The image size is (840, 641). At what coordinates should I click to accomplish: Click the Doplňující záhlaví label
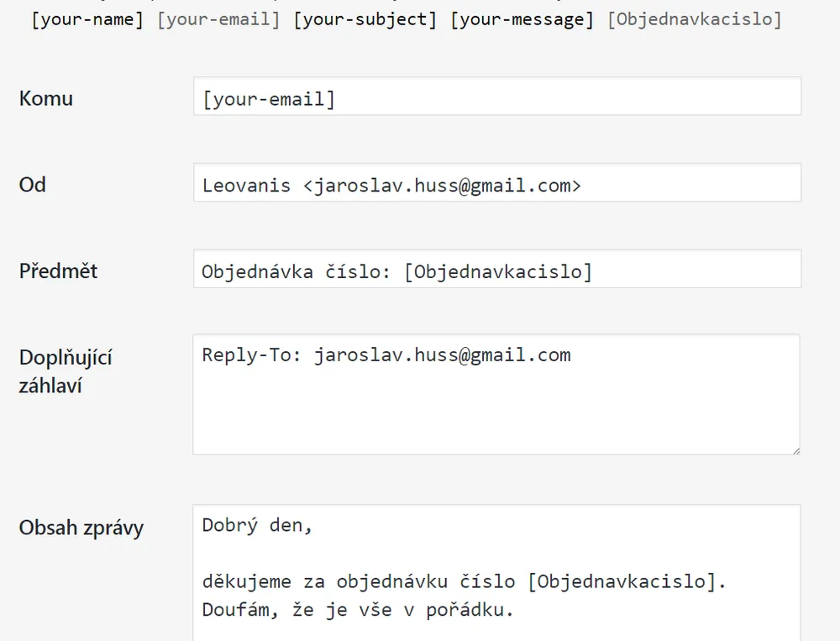click(x=66, y=371)
